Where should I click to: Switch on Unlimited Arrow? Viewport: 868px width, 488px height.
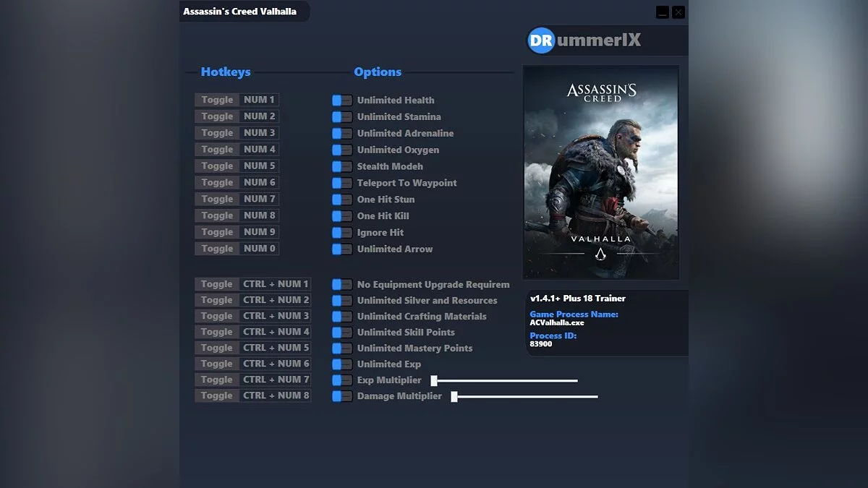(341, 249)
